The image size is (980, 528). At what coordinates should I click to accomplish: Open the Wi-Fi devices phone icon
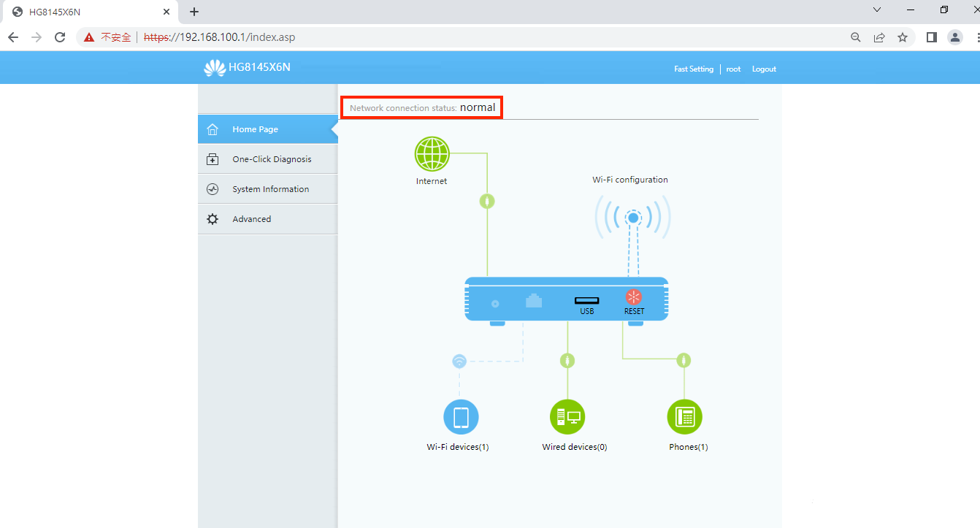461,418
